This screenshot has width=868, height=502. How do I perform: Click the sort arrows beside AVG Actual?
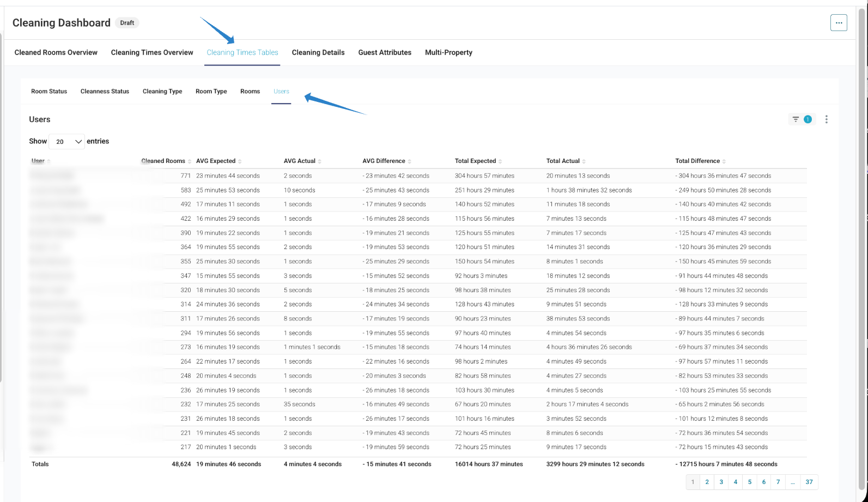(x=320, y=161)
